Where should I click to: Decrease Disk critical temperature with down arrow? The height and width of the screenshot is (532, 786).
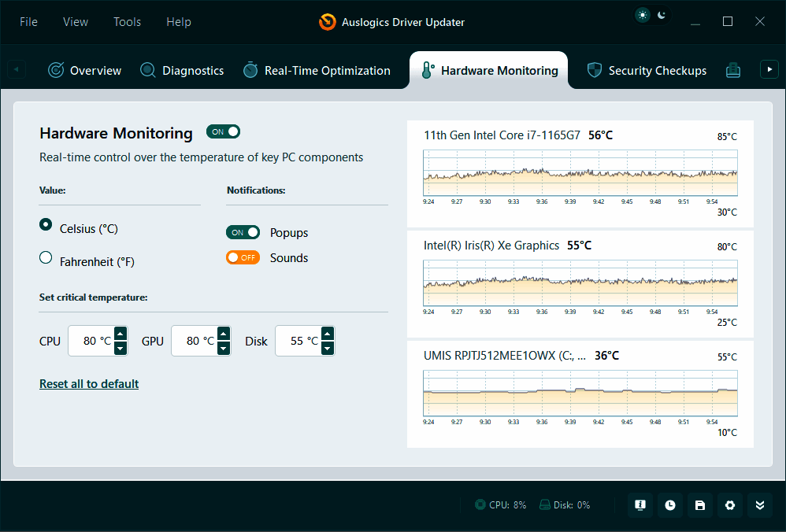tap(328, 348)
